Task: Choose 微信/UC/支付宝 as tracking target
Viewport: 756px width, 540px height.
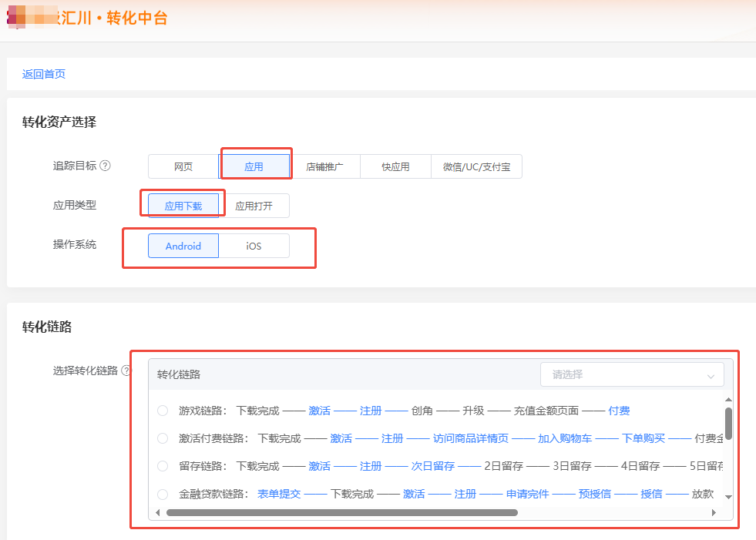Action: [x=476, y=167]
